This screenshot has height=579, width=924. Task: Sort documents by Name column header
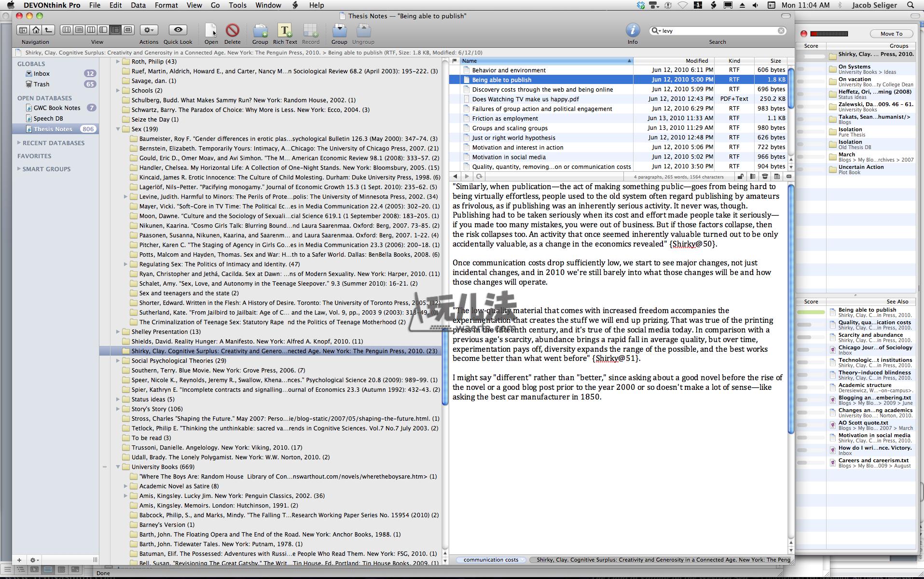click(546, 61)
